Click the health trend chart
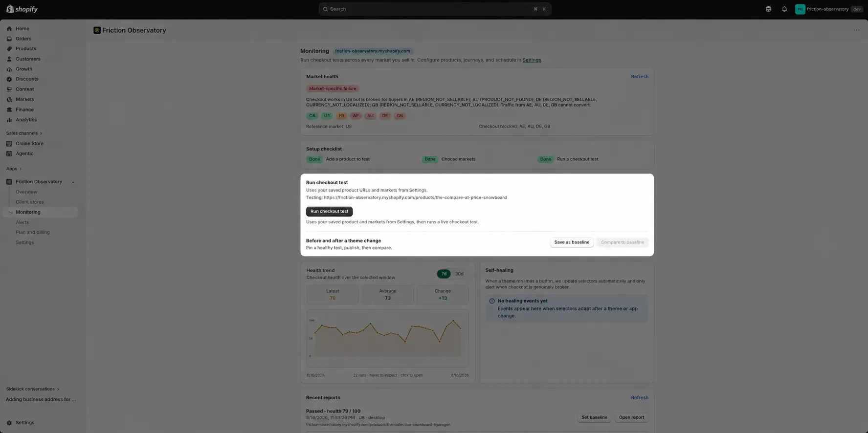Screen dimensions: 868x433 (x=387, y=338)
